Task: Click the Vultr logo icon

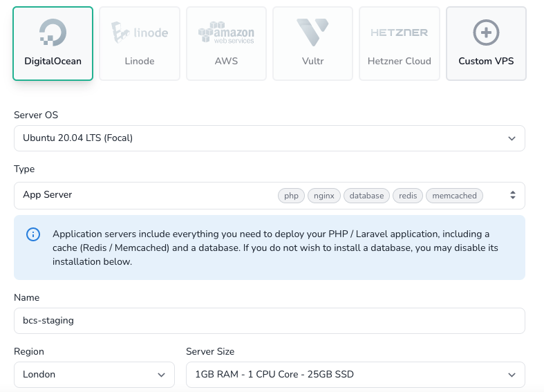Action: pos(312,32)
